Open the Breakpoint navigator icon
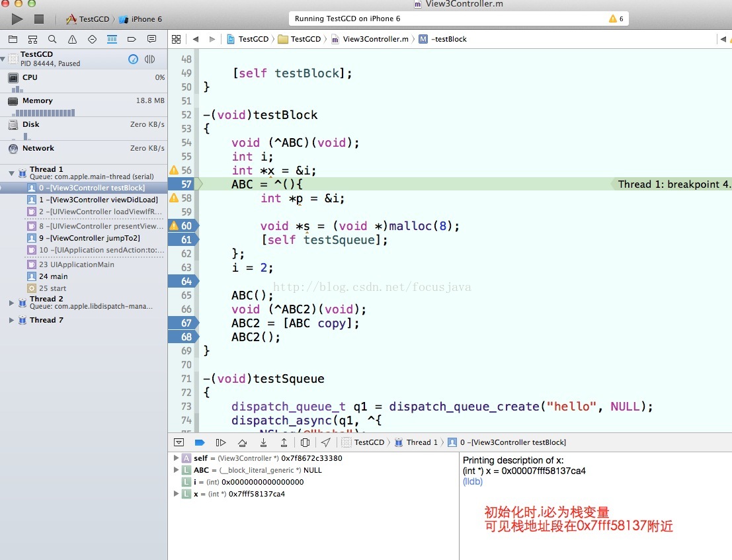Image resolution: width=732 pixels, height=560 pixels. [x=132, y=39]
